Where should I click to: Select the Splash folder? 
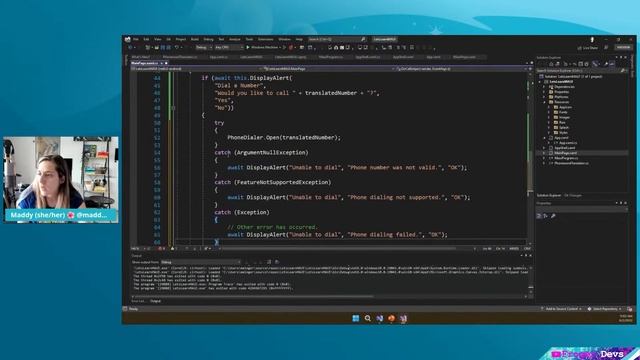click(561, 128)
